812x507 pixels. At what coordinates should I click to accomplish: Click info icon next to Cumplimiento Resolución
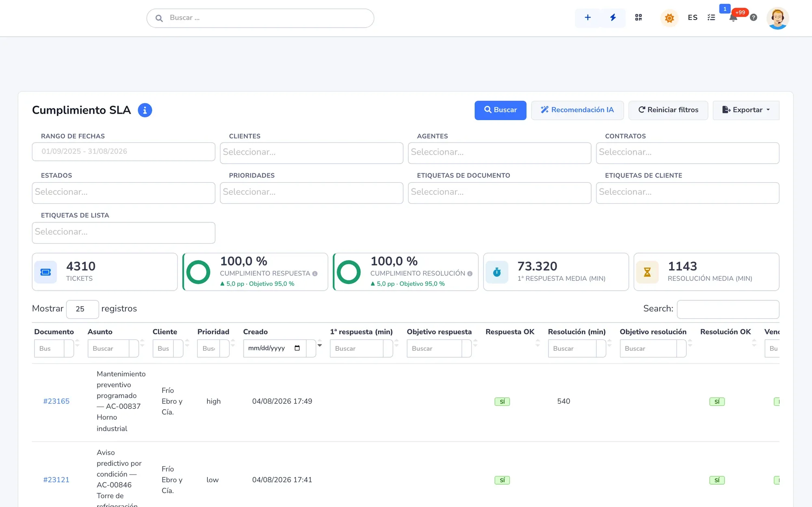click(x=470, y=274)
